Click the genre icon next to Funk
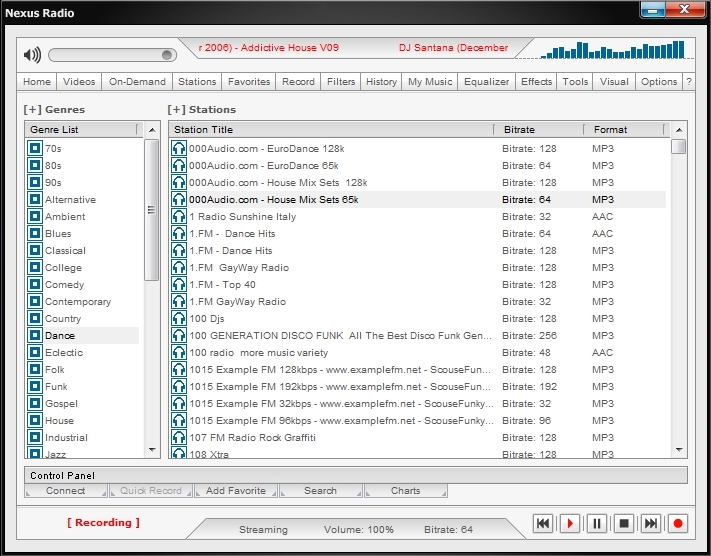The width and height of the screenshot is (711, 556). tap(34, 386)
